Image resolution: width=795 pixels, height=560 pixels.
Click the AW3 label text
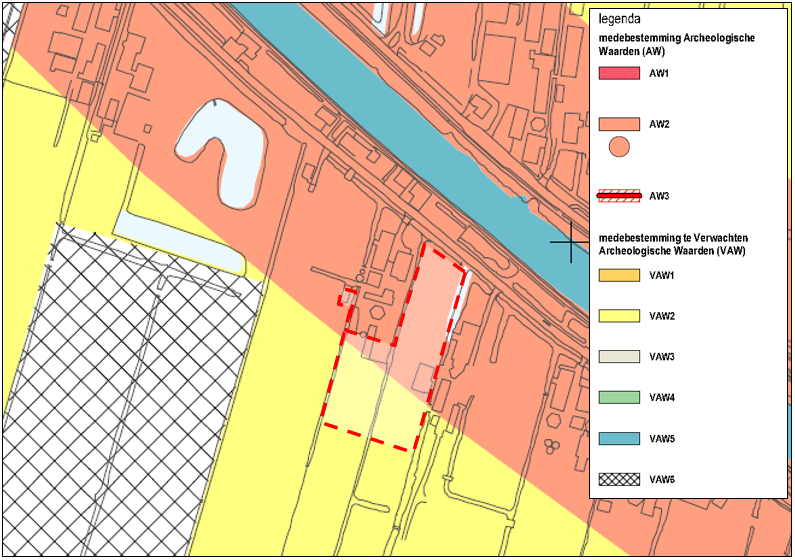tap(659, 196)
